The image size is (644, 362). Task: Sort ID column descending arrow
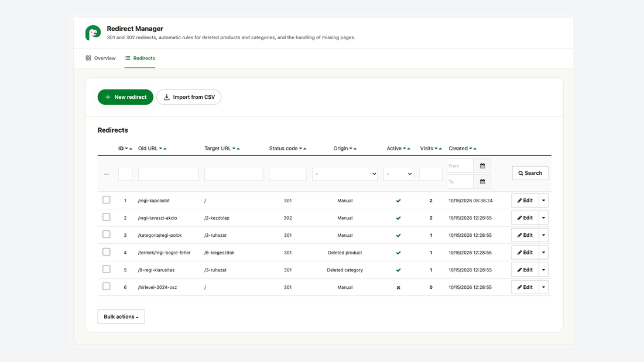126,149
